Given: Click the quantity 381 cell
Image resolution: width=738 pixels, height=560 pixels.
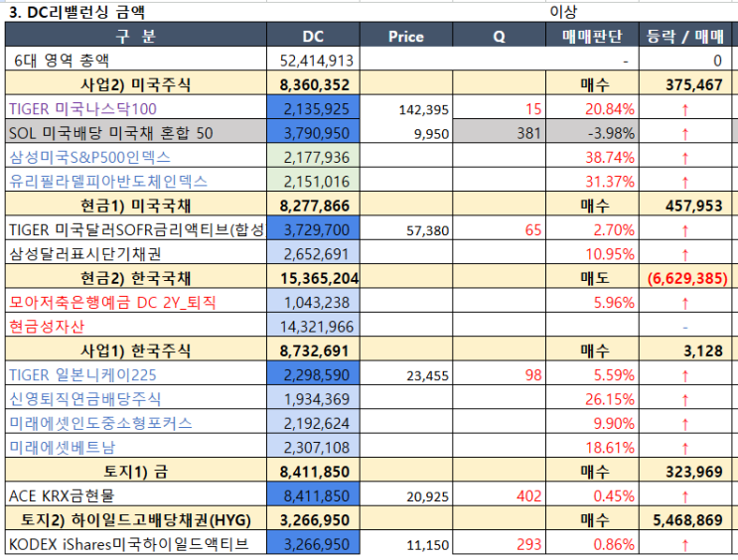Looking at the screenshot, I should pyautogui.click(x=499, y=133).
